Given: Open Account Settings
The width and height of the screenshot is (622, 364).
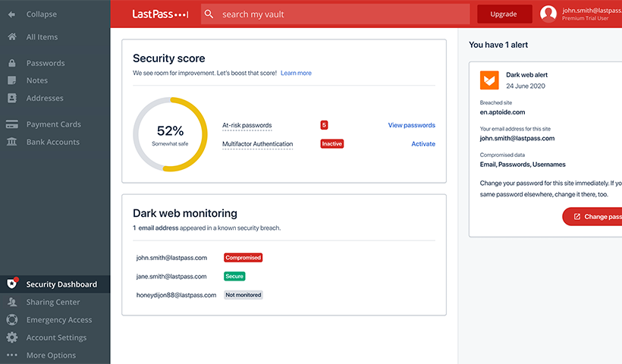Looking at the screenshot, I should tap(56, 337).
